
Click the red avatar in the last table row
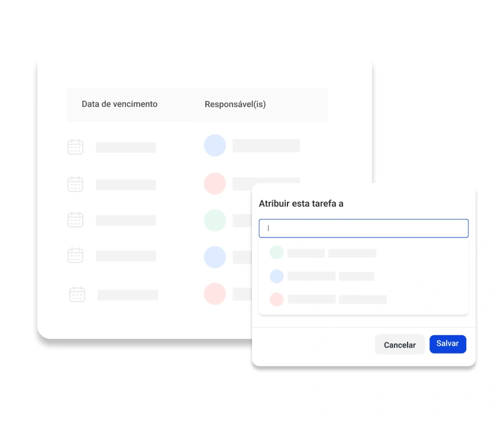[x=215, y=294]
